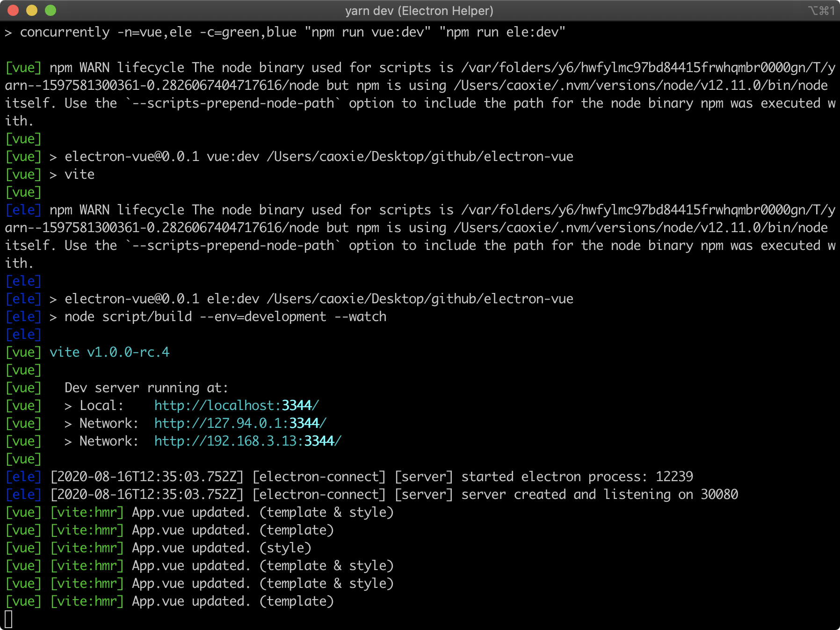Screen dimensions: 840x630
Task: Open the Network http://192.168.3.13:3344/ link
Action: (247, 441)
